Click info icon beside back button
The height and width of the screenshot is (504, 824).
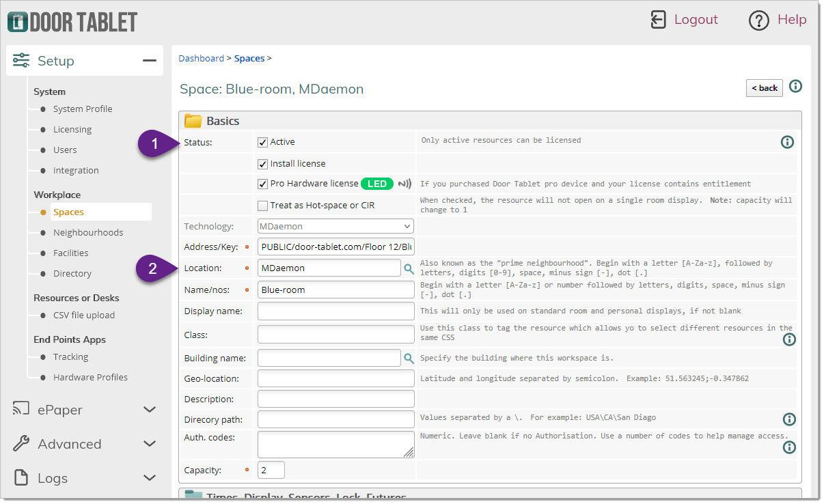[795, 86]
